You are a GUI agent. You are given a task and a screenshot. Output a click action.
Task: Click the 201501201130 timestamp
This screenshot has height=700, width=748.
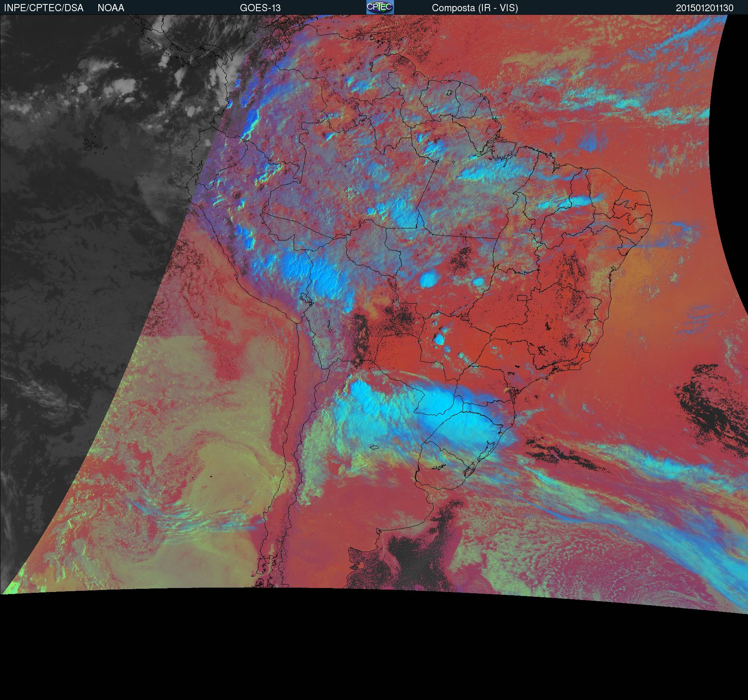[x=705, y=8]
